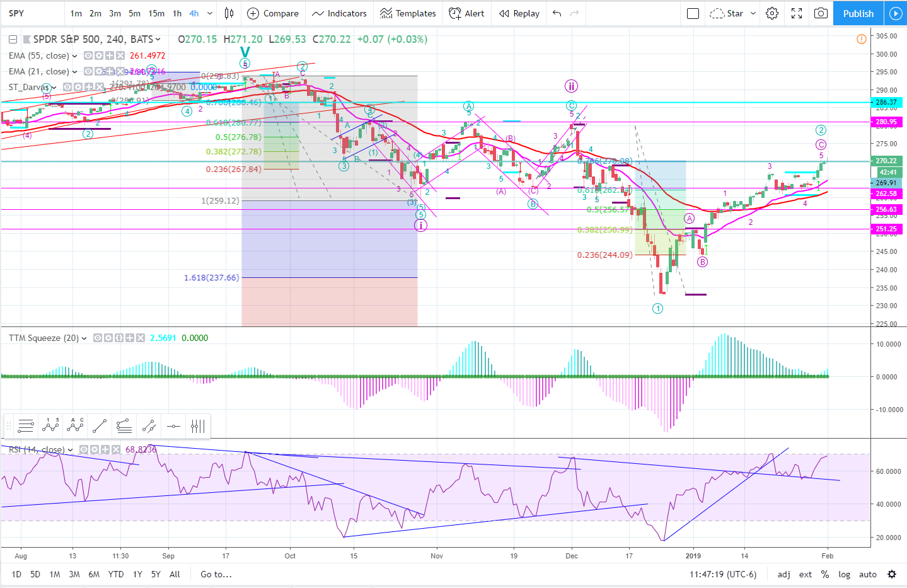Select the Elliott impulse wave 1-5 tool
907x588 pixels.
[50, 427]
